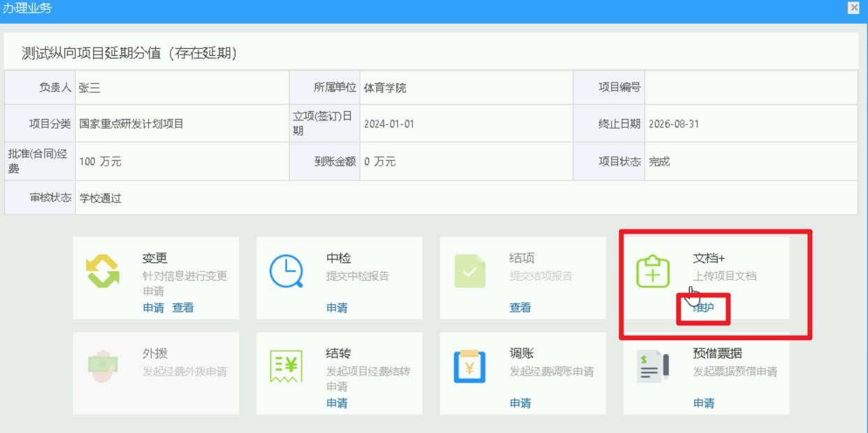Close the 办理业务 dialog

click(853, 8)
